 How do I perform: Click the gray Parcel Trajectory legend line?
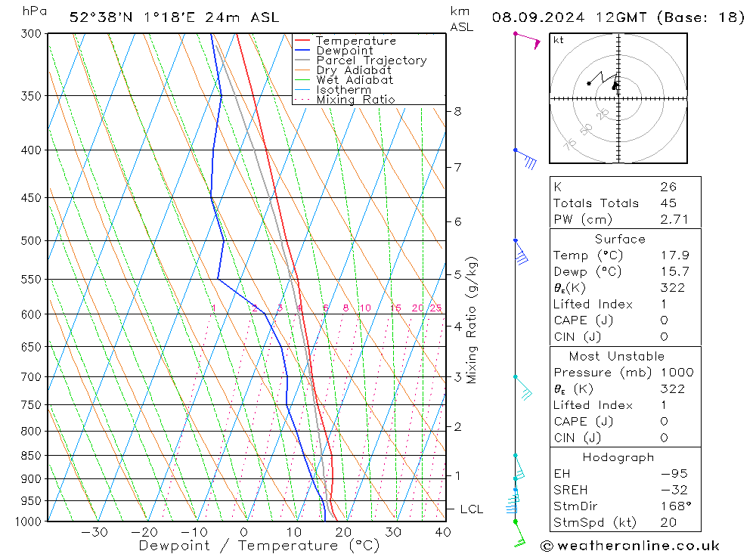pyautogui.click(x=302, y=60)
